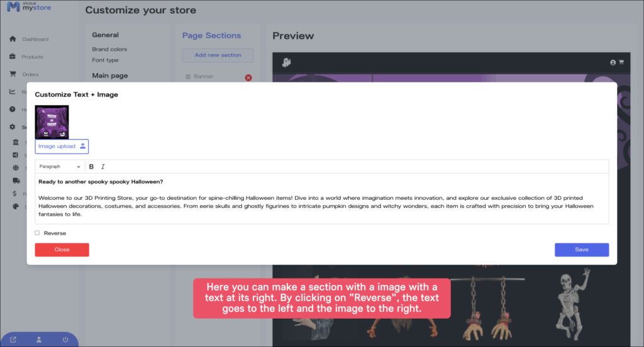Click the Image upload button

[62, 146]
